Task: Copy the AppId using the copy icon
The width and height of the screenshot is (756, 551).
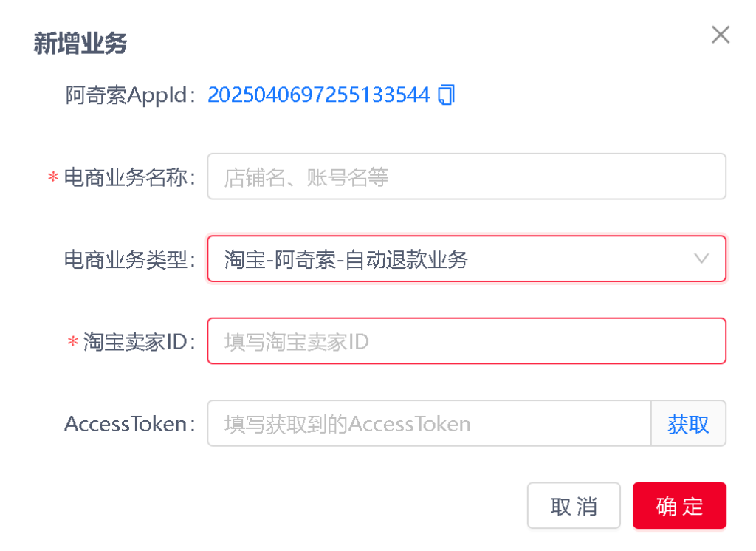Action: tap(447, 95)
